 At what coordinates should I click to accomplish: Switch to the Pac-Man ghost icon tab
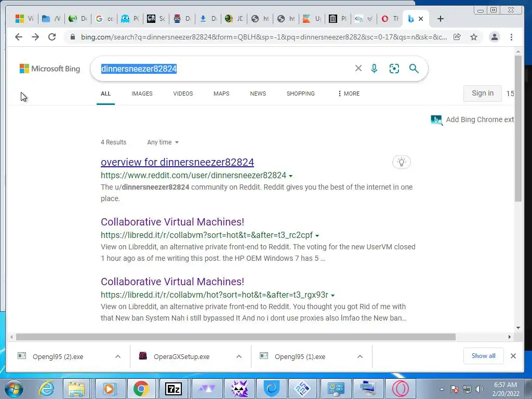[x=130, y=19]
